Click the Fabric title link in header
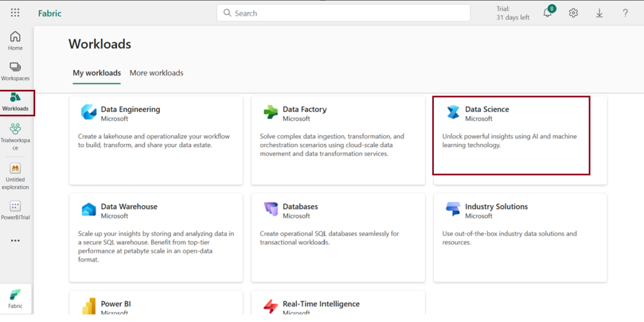This screenshot has width=644, height=322. tap(50, 13)
